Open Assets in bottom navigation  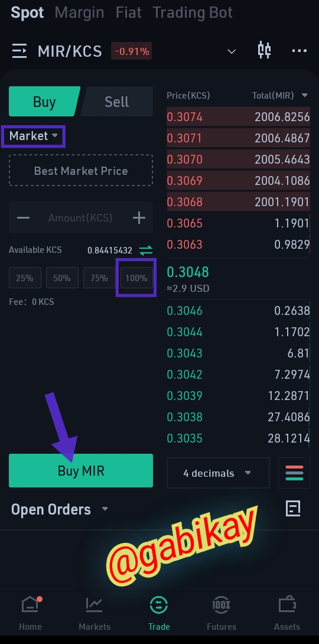click(x=287, y=614)
